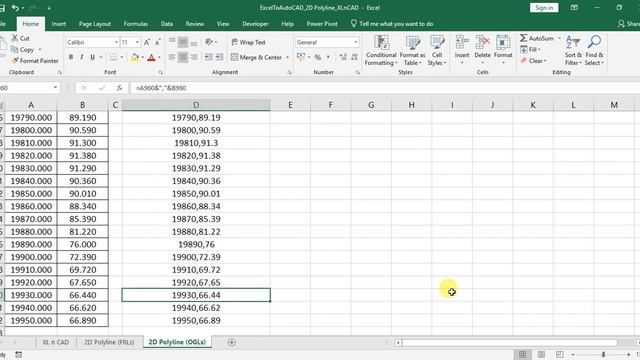Open the Calibri font name dropdown
640x360 pixels.
116,42
